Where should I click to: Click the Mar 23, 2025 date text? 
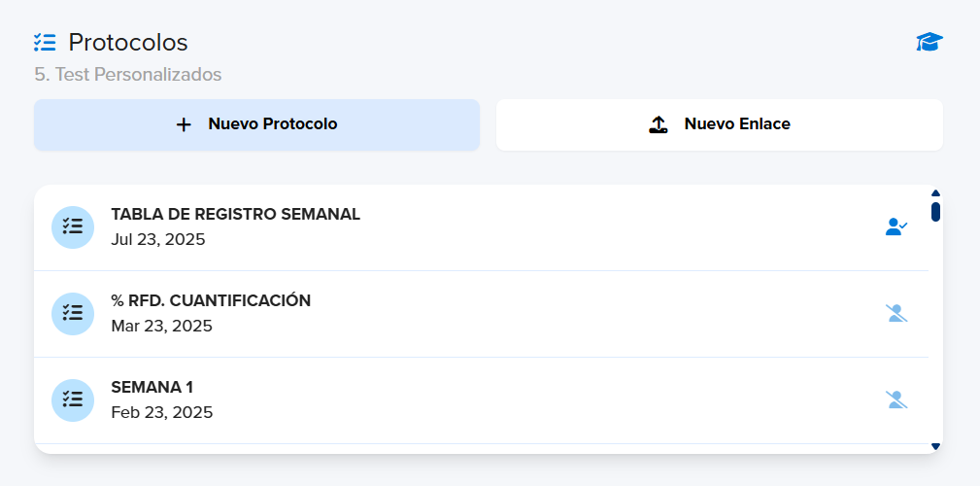[x=162, y=326]
